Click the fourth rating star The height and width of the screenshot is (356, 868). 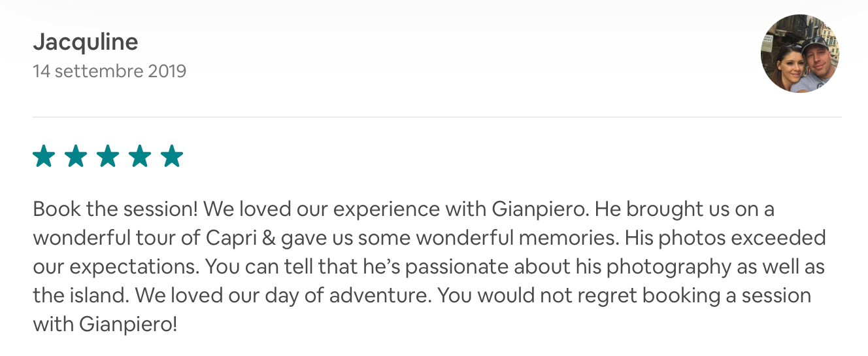pos(140,156)
